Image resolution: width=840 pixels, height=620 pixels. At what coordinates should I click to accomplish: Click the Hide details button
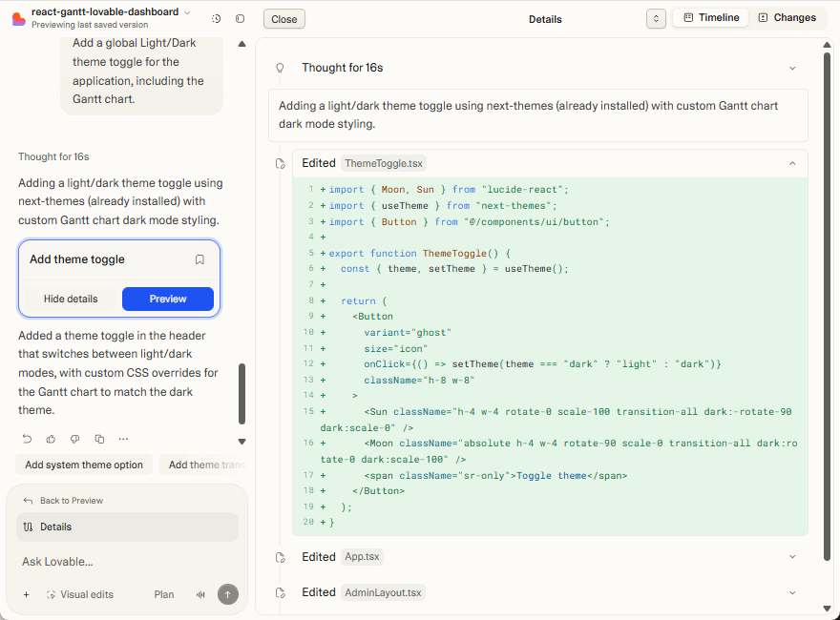(71, 299)
